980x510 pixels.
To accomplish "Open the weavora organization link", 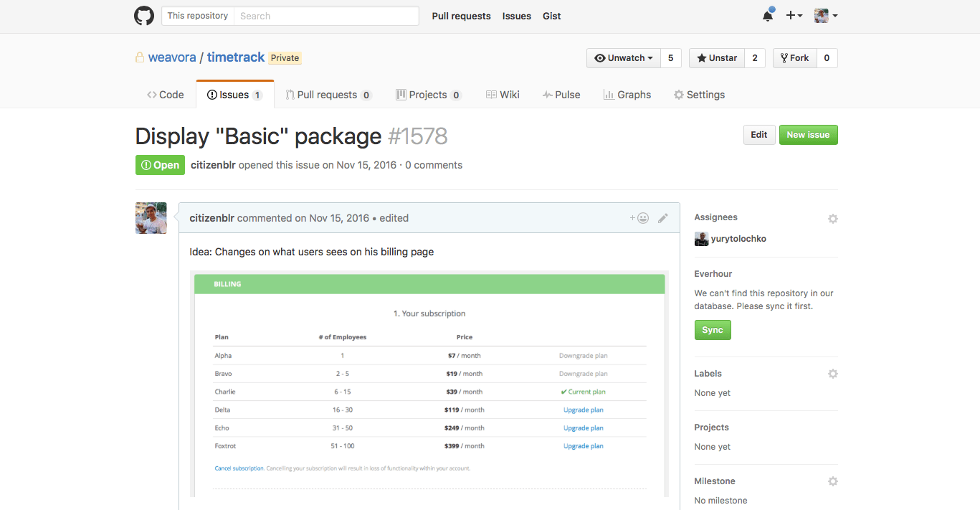I will [172, 57].
